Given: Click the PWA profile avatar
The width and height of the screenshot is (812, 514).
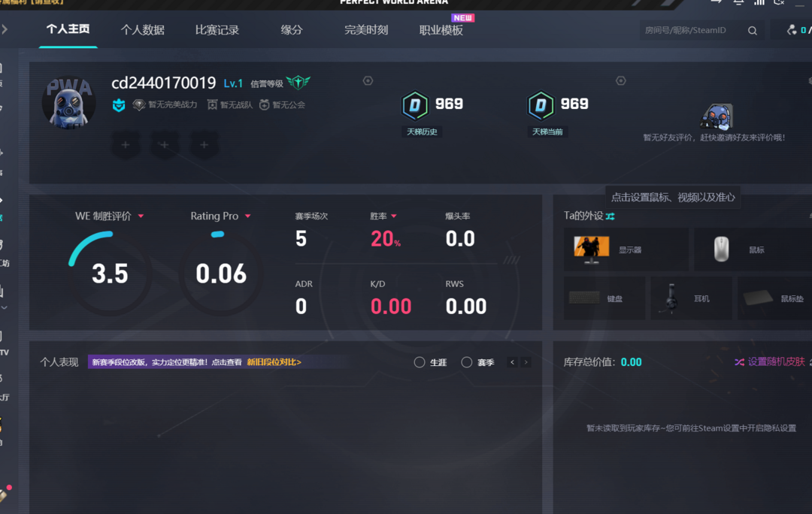Looking at the screenshot, I should point(68,101).
